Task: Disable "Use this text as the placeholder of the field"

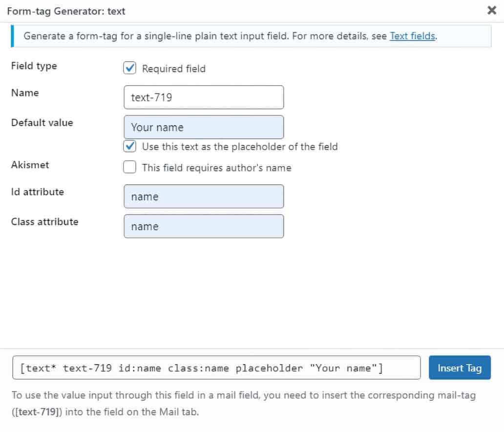Action: click(x=129, y=146)
